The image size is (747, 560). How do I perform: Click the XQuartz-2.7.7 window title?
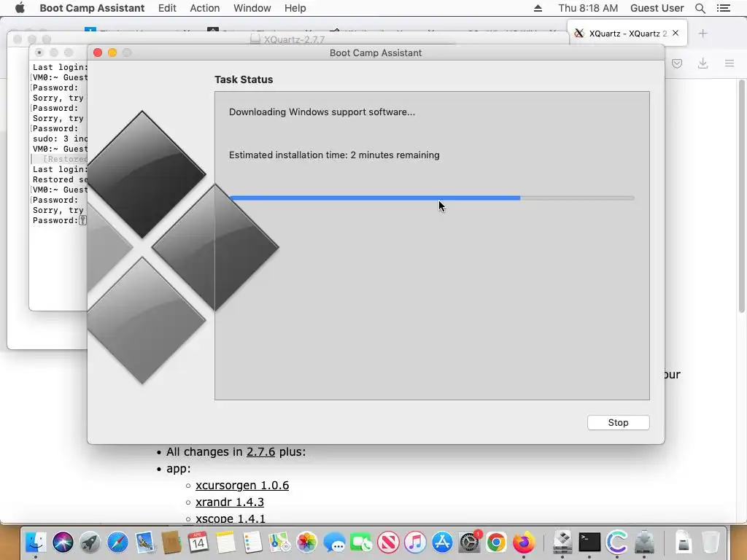(295, 39)
